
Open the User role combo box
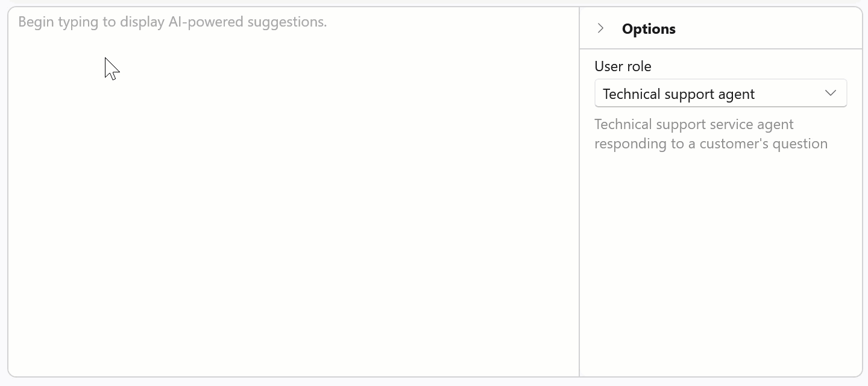720,93
